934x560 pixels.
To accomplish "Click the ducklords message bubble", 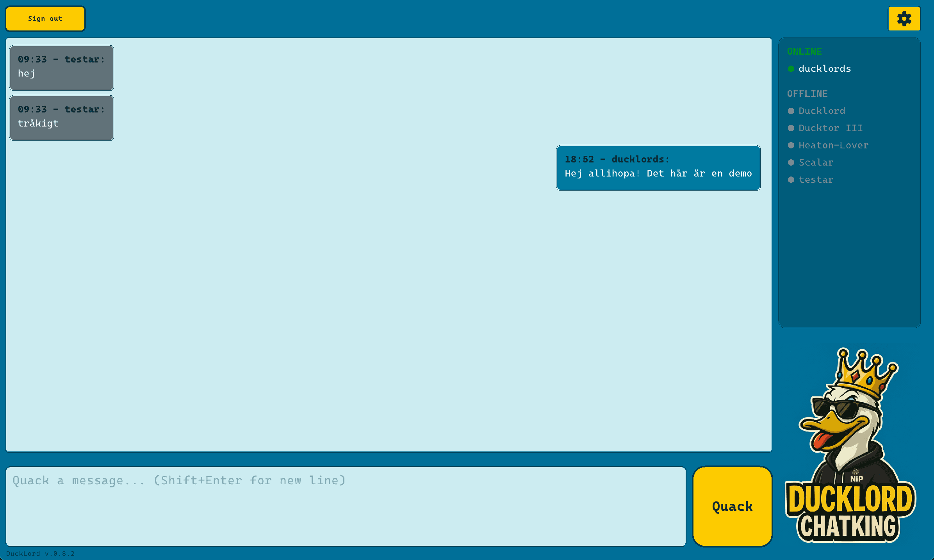I will point(658,168).
